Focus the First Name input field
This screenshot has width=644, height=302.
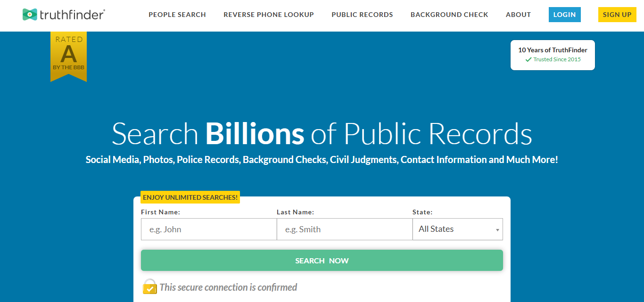[209, 229]
